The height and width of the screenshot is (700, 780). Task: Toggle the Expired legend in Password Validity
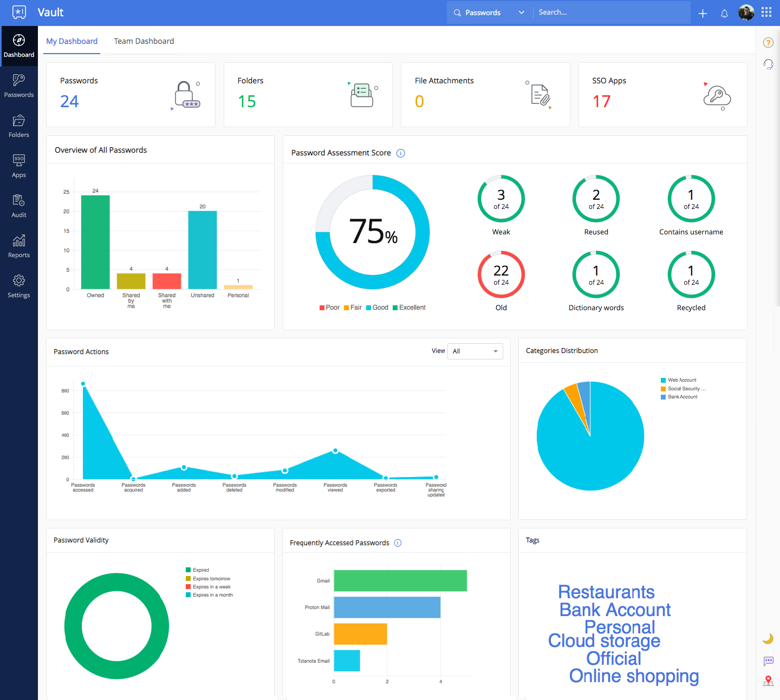coord(198,570)
